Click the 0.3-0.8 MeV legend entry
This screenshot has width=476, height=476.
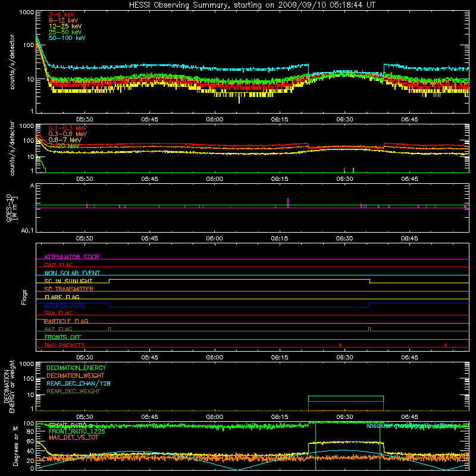coord(68,134)
